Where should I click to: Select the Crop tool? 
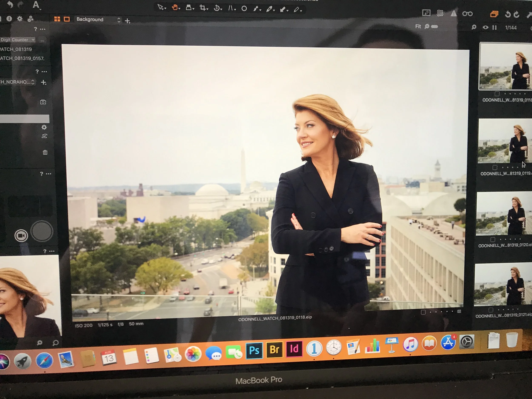(x=203, y=8)
